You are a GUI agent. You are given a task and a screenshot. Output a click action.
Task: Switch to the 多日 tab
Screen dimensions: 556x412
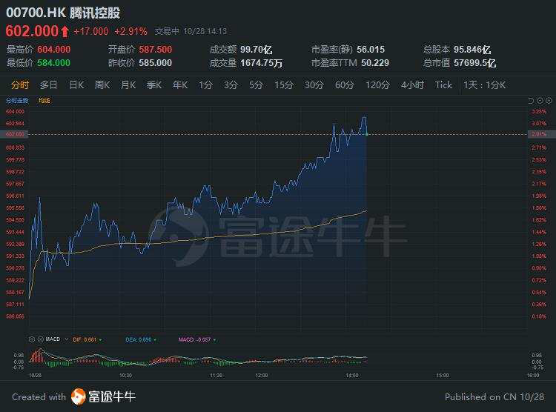pos(49,85)
